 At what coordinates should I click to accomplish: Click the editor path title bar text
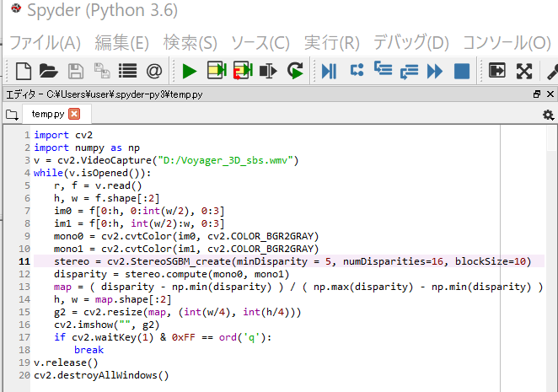105,94
